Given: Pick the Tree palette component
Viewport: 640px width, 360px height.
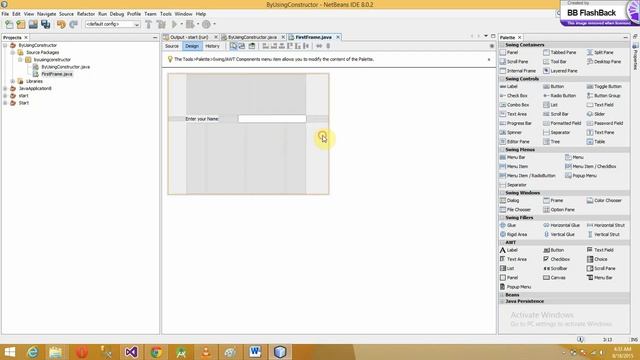Looking at the screenshot, I should 551,142.
